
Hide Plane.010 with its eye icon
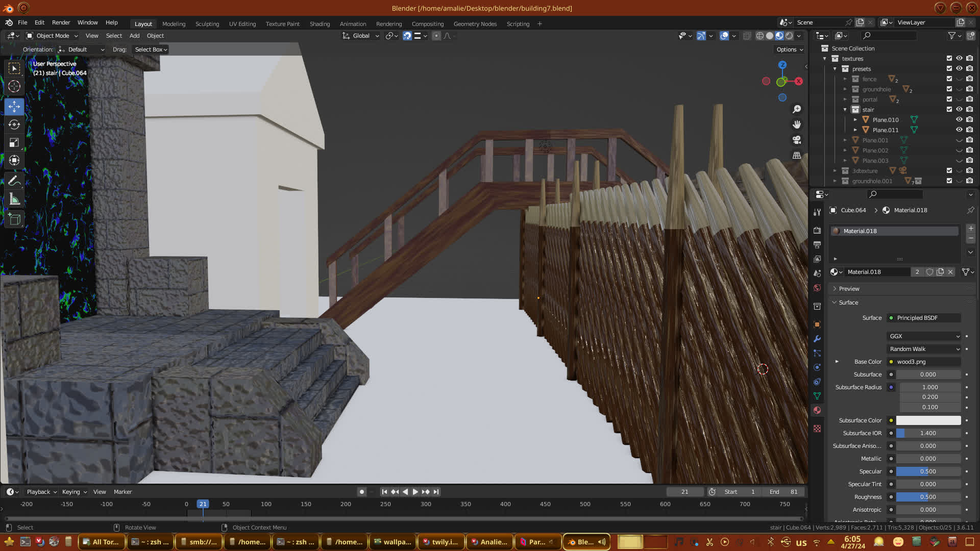pyautogui.click(x=959, y=119)
